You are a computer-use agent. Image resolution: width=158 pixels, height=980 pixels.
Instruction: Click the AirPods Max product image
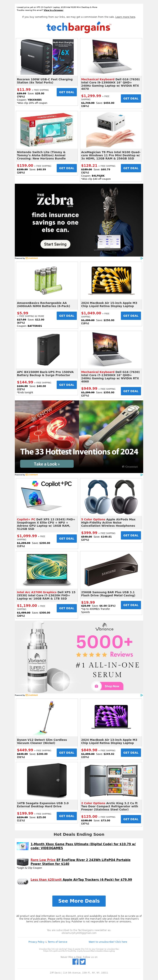pos(111,497)
